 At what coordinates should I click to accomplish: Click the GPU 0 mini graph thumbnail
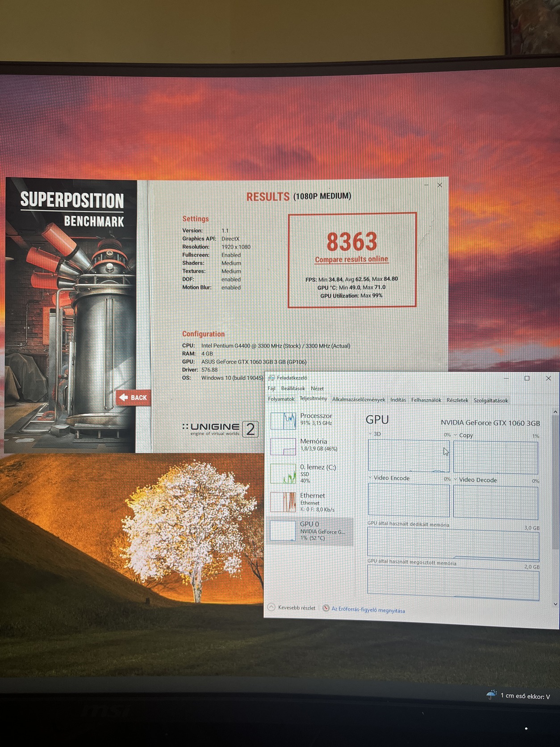(283, 531)
